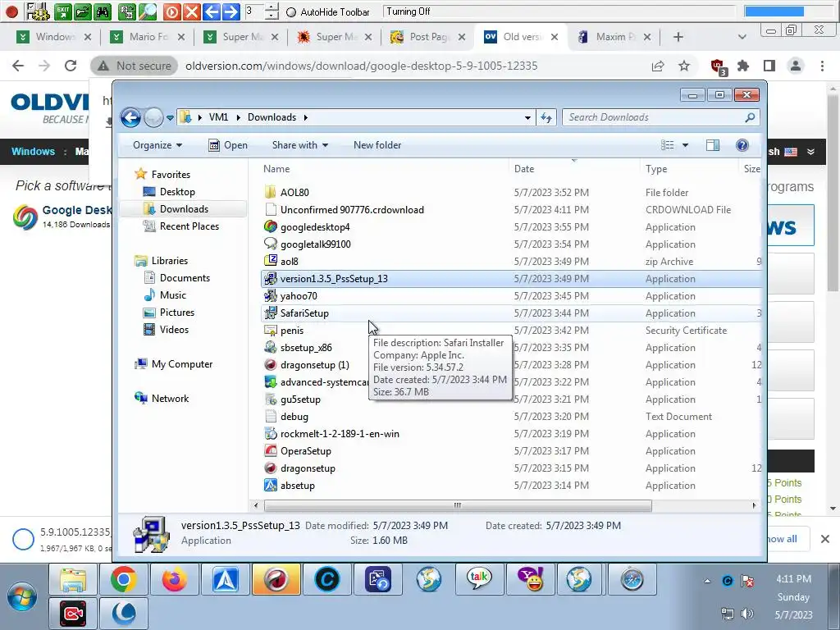Switch to the Windows browser tab
Screen dimensions: 840x630
(x=54, y=37)
